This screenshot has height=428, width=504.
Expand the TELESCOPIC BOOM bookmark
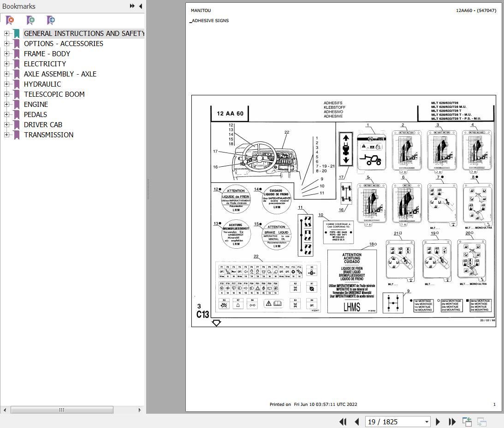click(x=6, y=94)
